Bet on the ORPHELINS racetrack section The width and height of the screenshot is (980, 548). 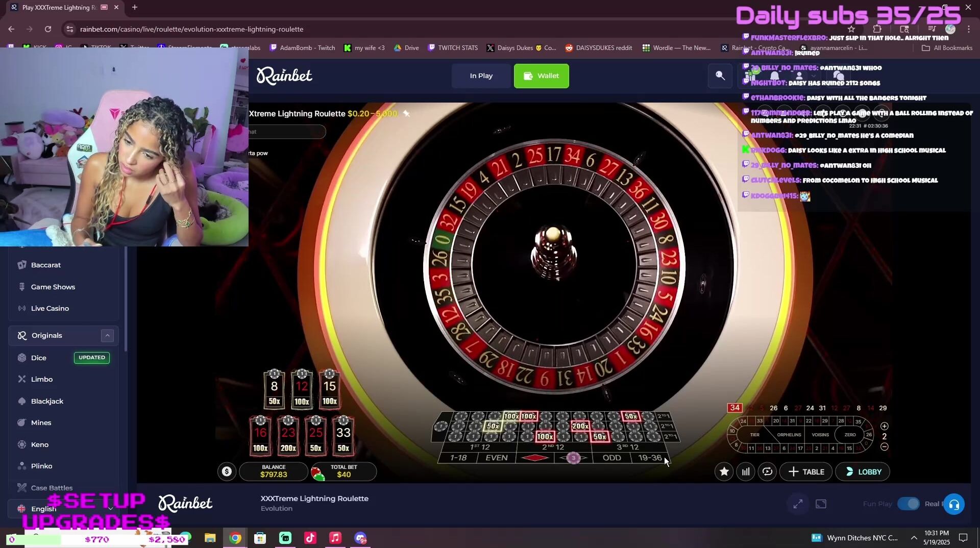[x=789, y=435]
